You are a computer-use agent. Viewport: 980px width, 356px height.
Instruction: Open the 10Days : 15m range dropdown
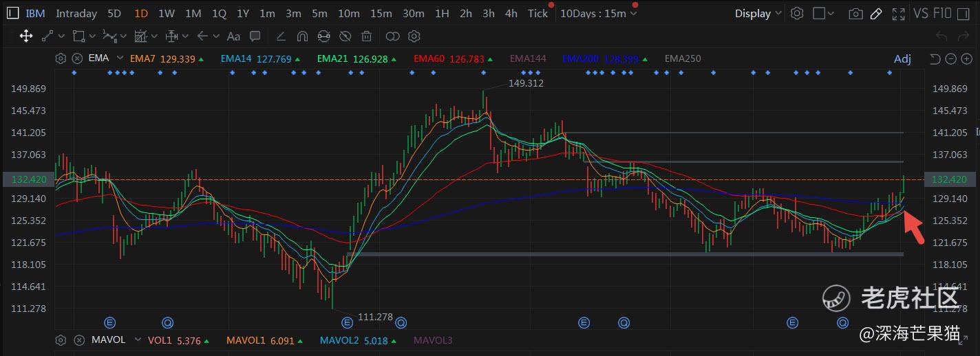pos(599,13)
